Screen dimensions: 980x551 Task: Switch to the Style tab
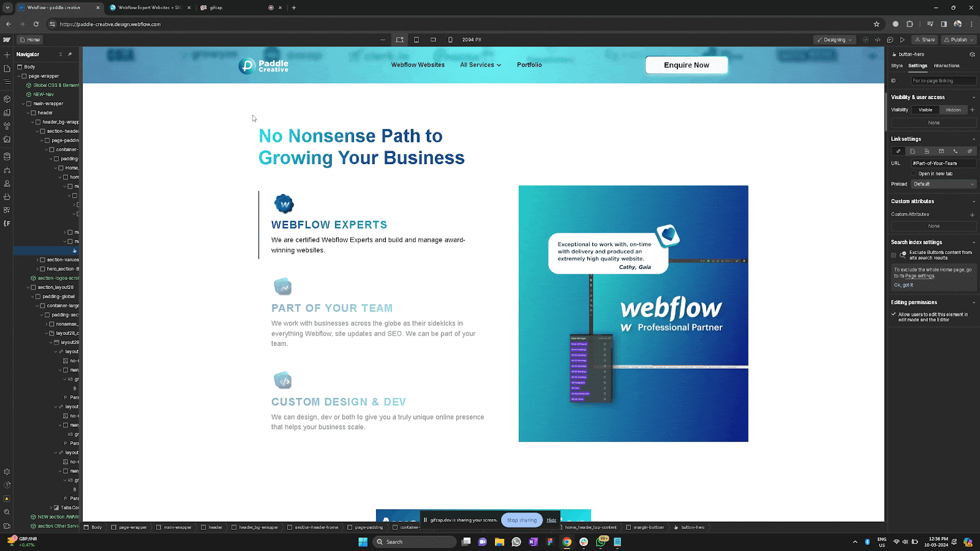[x=897, y=66]
